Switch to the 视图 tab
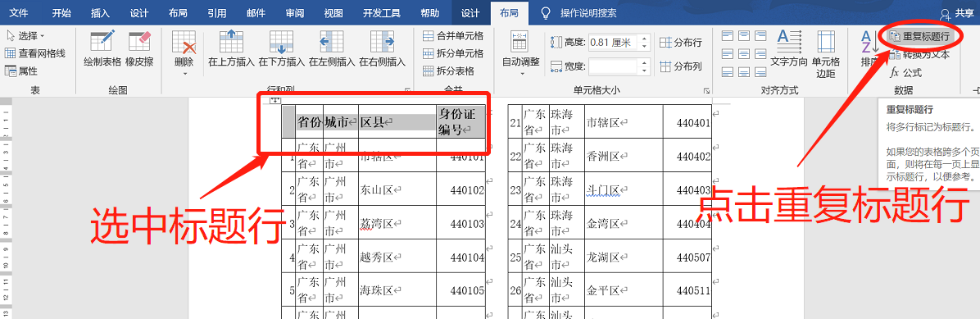 [x=333, y=13]
